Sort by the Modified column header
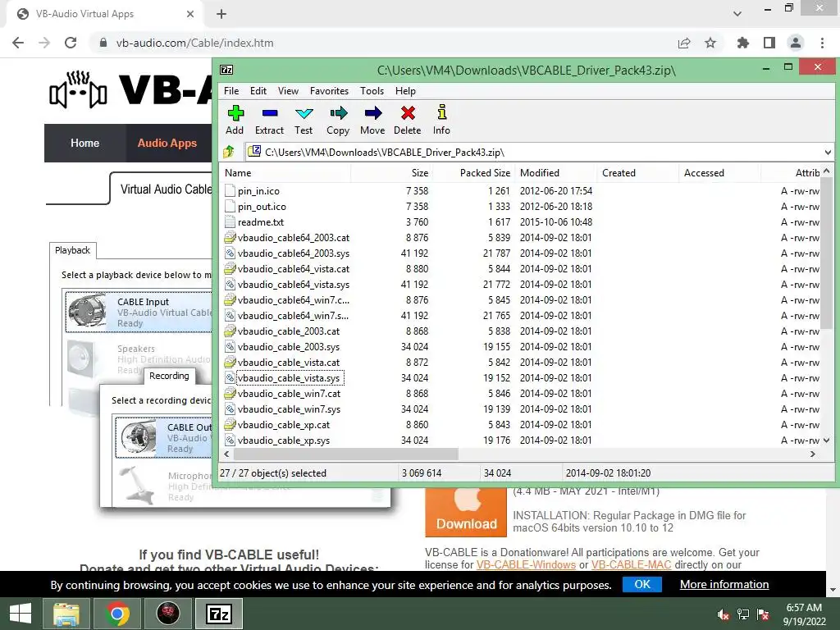840x630 pixels. 556,173
